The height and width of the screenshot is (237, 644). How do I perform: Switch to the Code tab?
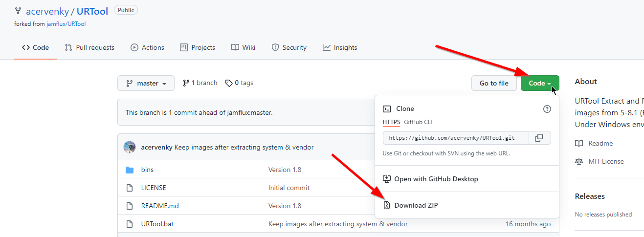[35, 47]
